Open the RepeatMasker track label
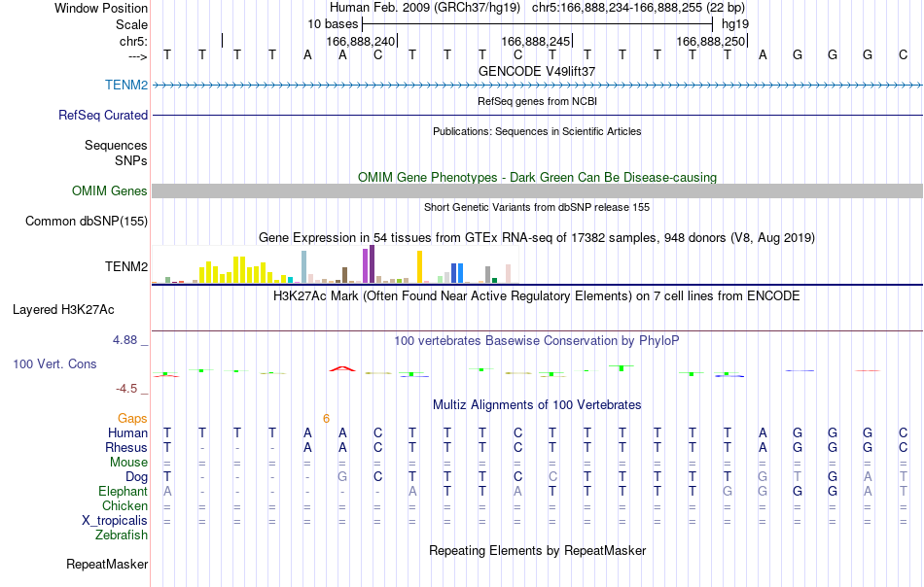This screenshot has height=587, width=924. click(x=107, y=564)
